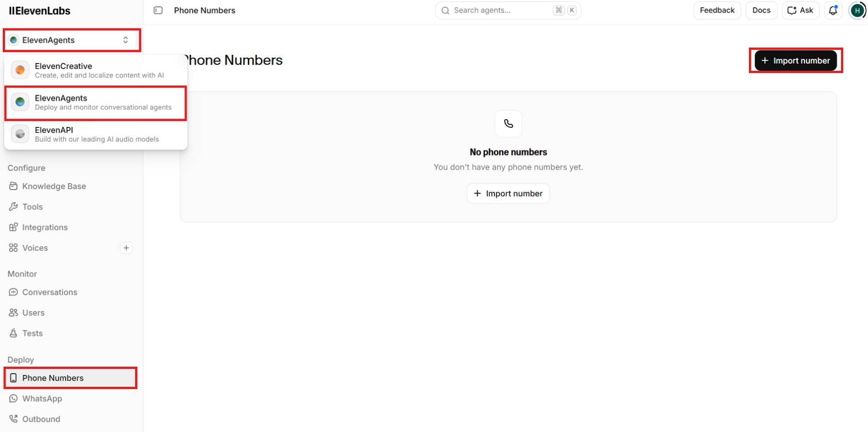Open Outbound deploy page

pyautogui.click(x=70, y=419)
